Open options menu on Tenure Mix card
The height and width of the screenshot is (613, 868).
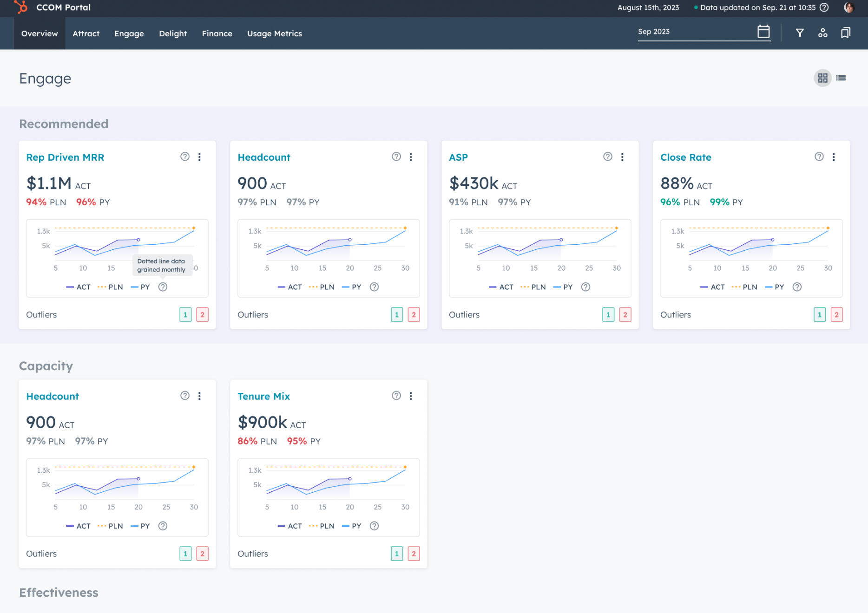click(411, 396)
